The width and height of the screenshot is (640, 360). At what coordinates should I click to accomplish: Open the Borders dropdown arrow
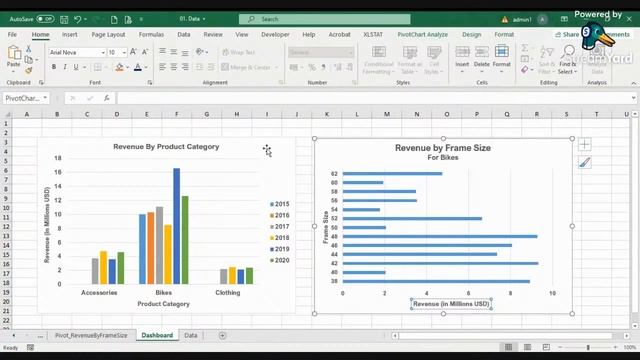(x=106, y=67)
